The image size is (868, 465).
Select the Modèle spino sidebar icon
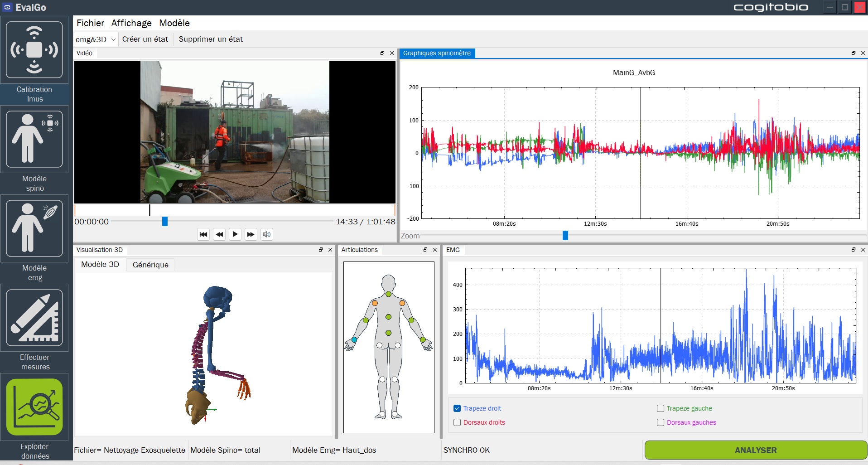click(x=34, y=139)
